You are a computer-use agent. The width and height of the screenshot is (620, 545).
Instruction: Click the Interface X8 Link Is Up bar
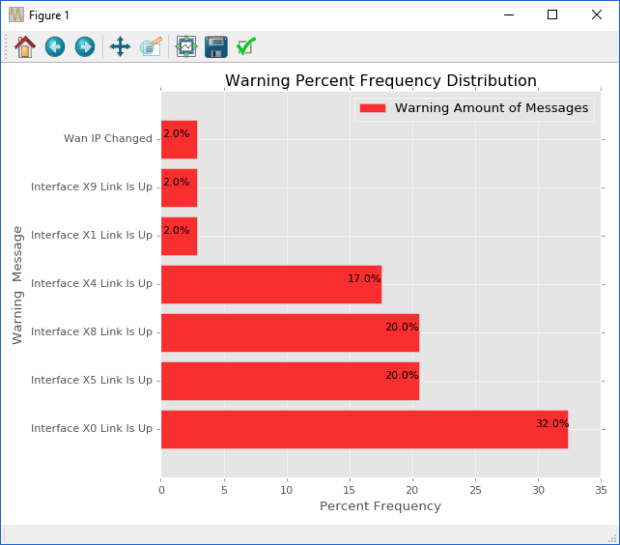tap(290, 332)
